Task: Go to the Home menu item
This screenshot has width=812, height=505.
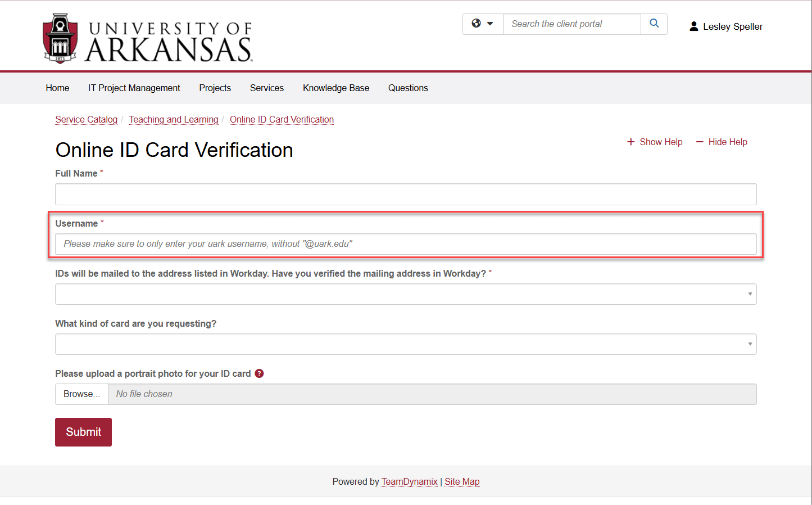Action: [57, 88]
